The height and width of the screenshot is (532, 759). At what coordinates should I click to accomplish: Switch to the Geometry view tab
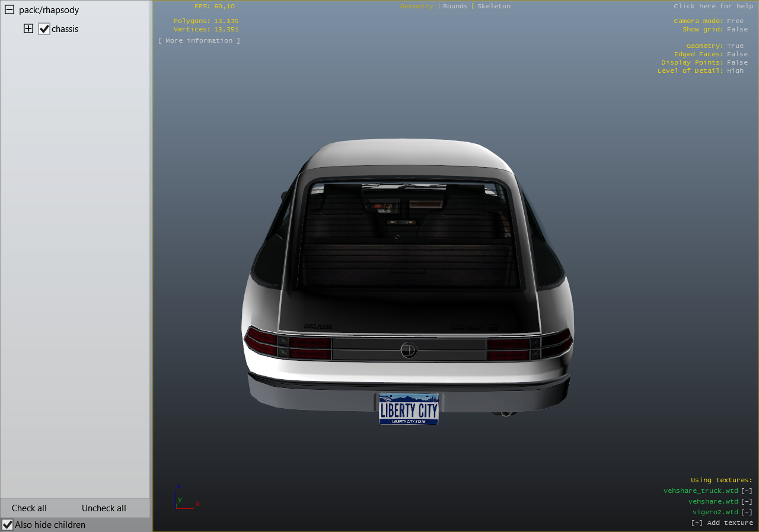click(417, 6)
